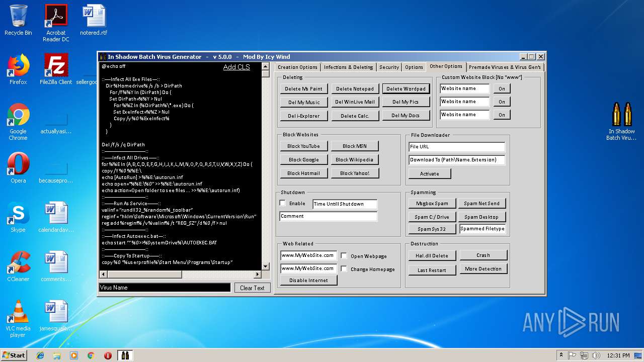Screen dimensions: 644x362
Task: Click the Block Wikipedia button
Action: coord(354,159)
